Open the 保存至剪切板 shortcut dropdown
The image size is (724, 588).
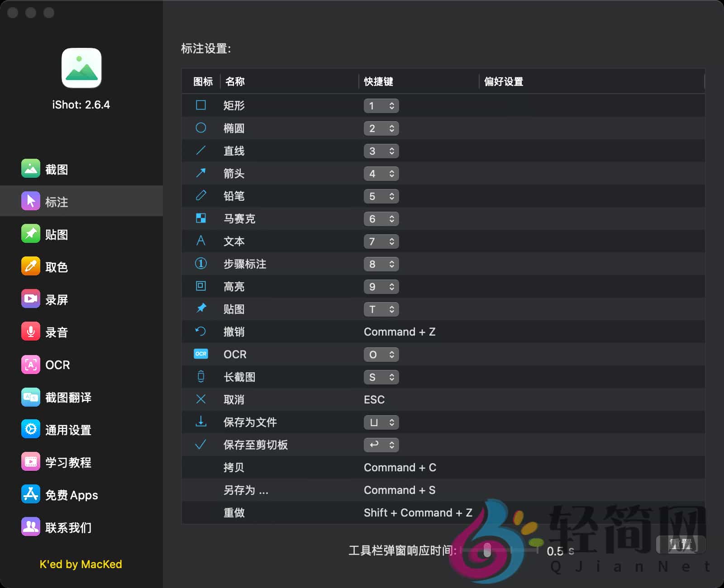[x=381, y=445]
